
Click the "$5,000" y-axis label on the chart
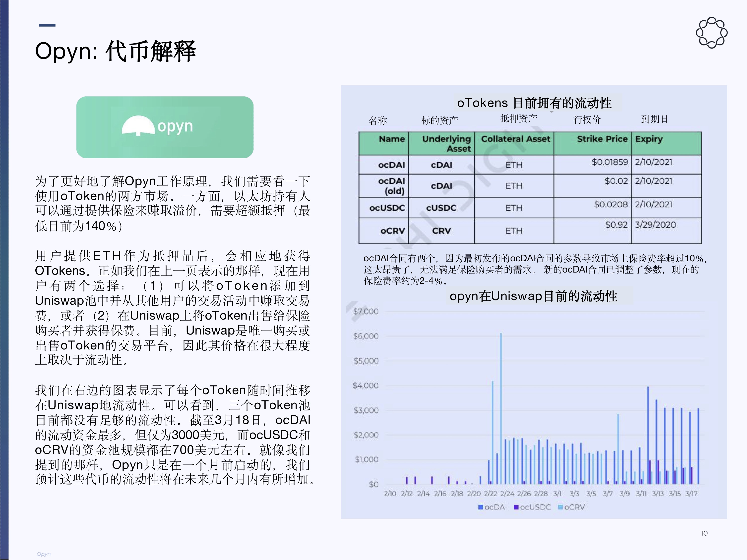coord(366,361)
